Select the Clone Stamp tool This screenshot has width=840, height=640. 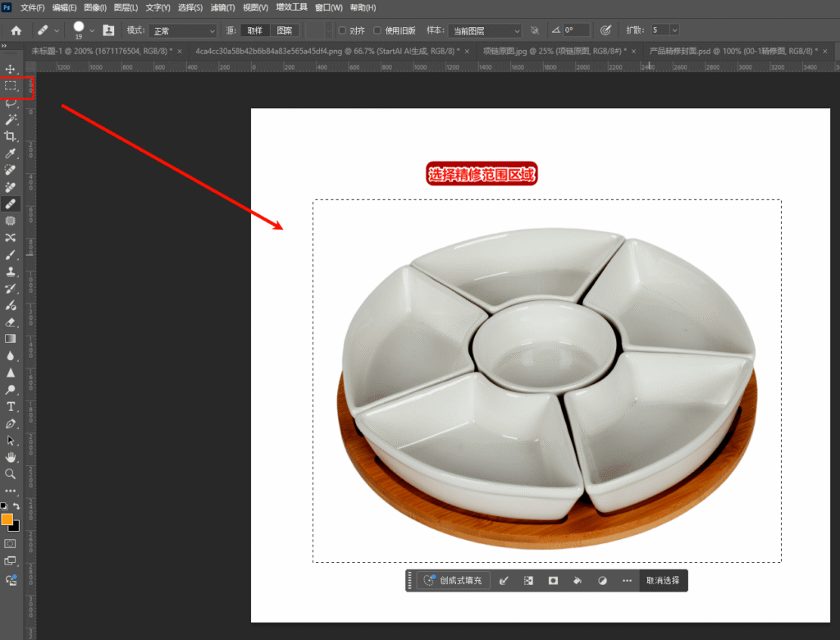[x=11, y=272]
